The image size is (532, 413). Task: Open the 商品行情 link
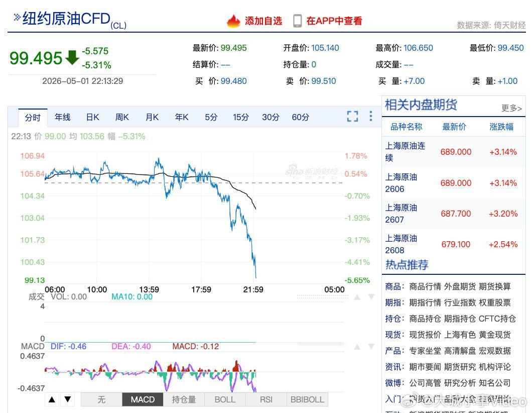(x=425, y=287)
